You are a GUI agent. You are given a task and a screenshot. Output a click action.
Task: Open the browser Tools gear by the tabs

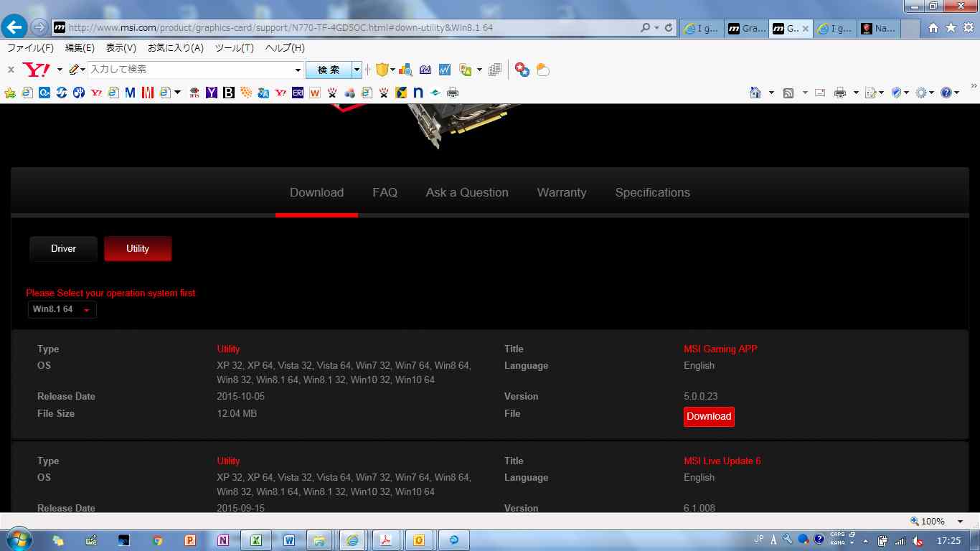point(968,28)
